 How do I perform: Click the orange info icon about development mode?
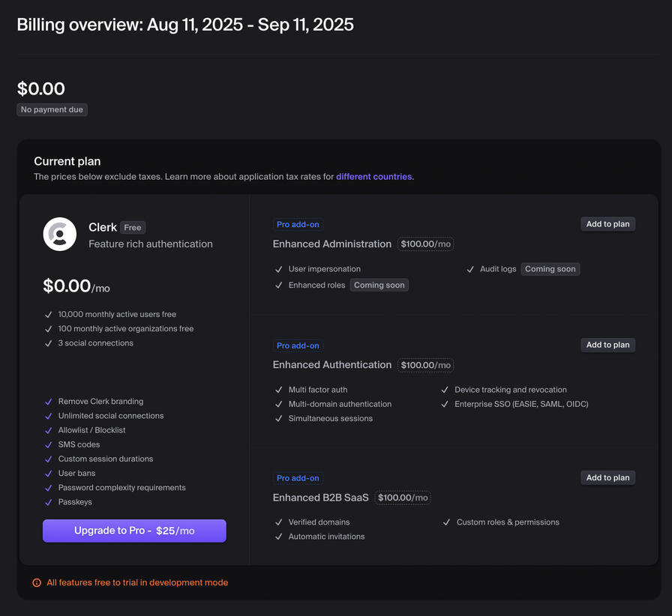click(x=37, y=582)
